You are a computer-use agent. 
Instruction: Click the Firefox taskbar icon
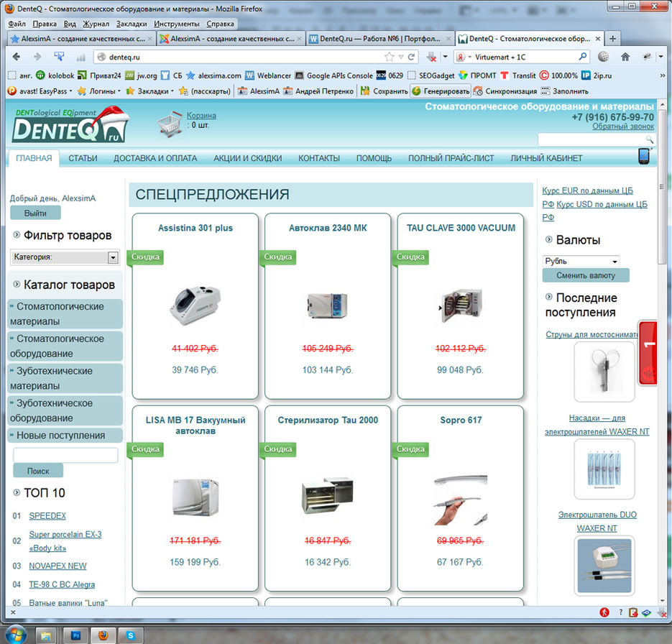coord(103,635)
